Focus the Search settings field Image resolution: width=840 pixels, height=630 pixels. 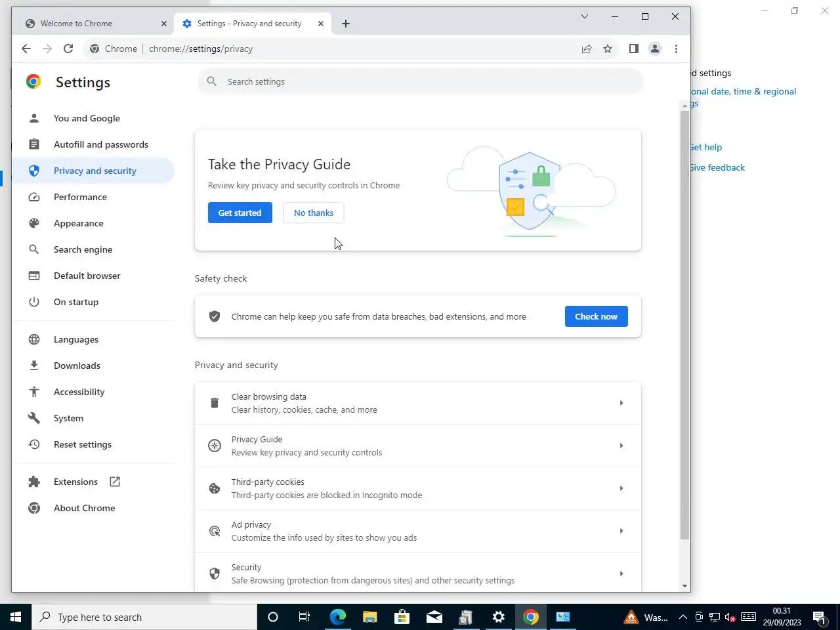[x=421, y=81]
